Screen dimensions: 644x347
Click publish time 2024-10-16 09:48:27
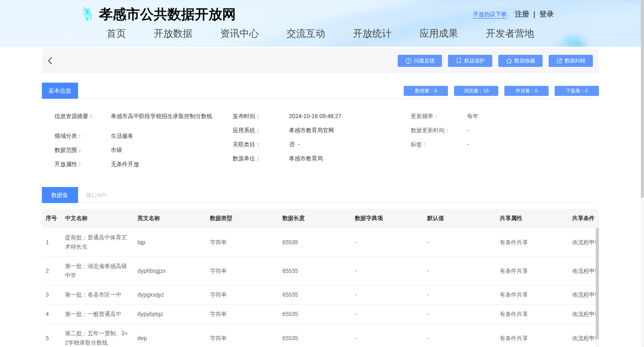(x=315, y=116)
